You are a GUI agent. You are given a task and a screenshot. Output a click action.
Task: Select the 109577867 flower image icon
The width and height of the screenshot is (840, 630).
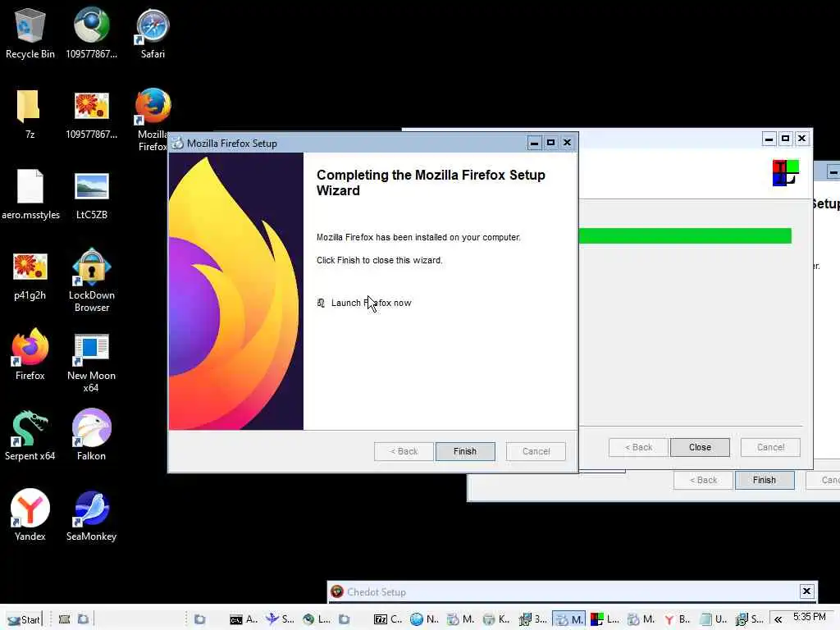point(92,113)
